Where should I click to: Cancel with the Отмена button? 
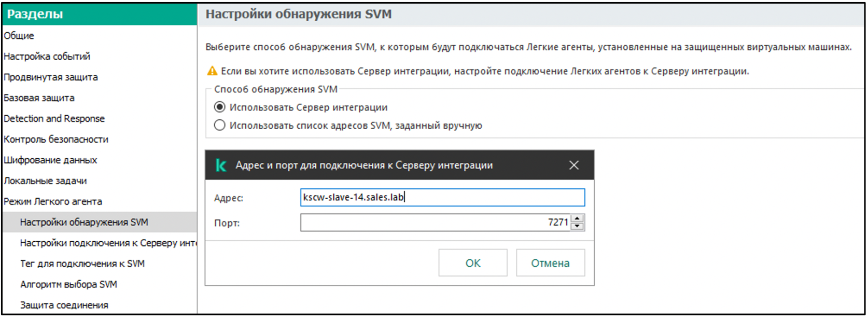[x=550, y=263]
